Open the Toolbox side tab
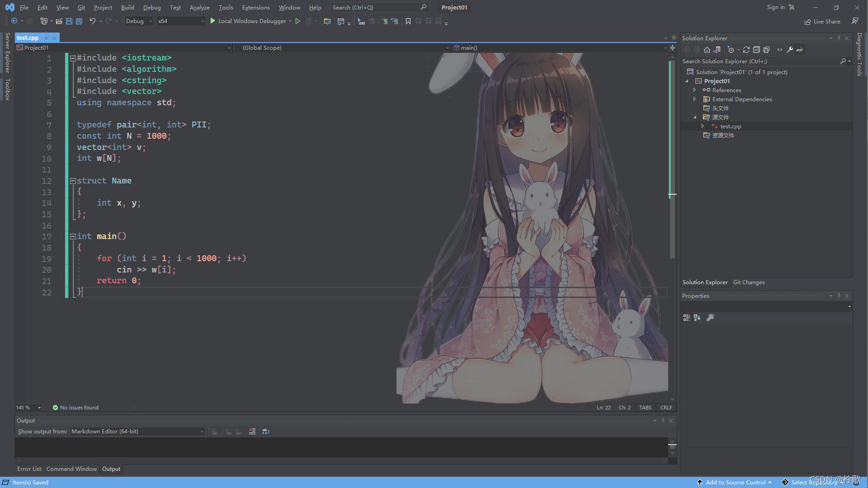 click(7, 89)
